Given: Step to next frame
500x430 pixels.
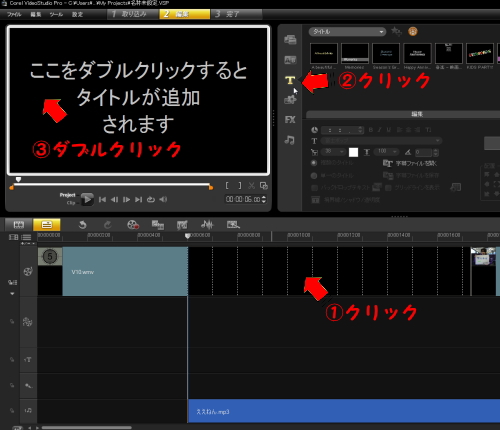Looking at the screenshot, I should click(126, 199).
